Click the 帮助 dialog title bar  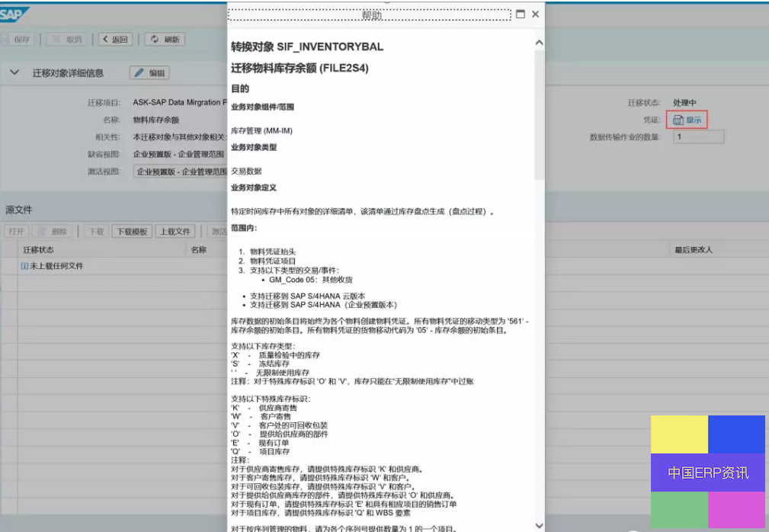click(x=370, y=14)
